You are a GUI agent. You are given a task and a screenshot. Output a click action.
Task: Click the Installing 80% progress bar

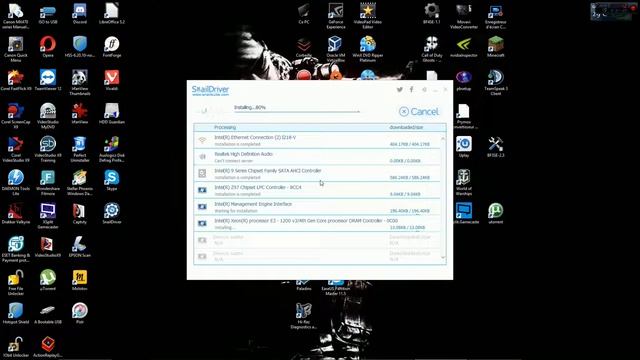coord(297,111)
